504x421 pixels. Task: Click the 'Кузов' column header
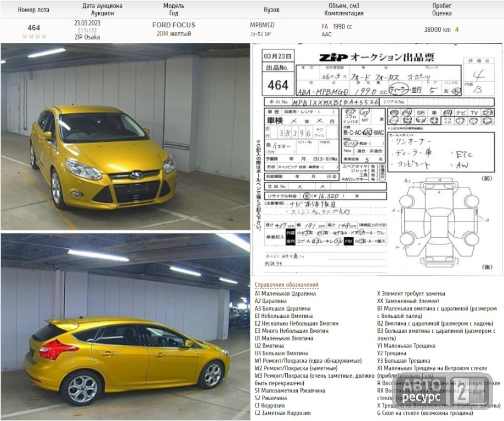271,10
